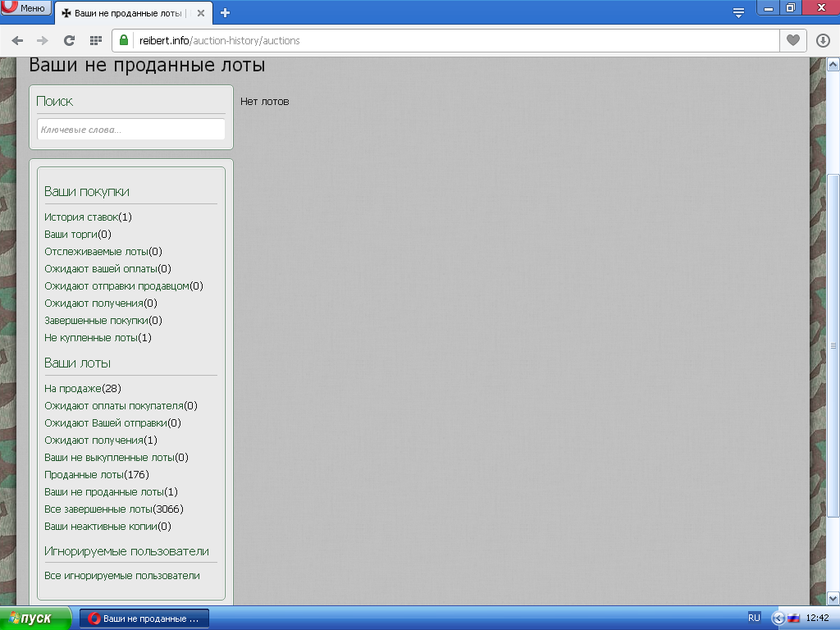The image size is (840, 630).
Task: Open Ваши не выкупленные лоты(0) link
Action: [x=116, y=458]
